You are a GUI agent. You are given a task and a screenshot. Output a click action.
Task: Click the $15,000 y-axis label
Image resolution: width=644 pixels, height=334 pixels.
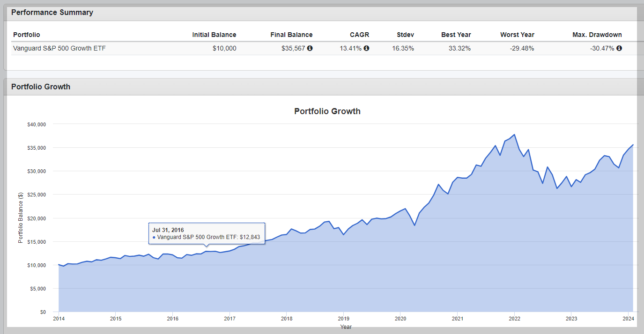pos(36,242)
